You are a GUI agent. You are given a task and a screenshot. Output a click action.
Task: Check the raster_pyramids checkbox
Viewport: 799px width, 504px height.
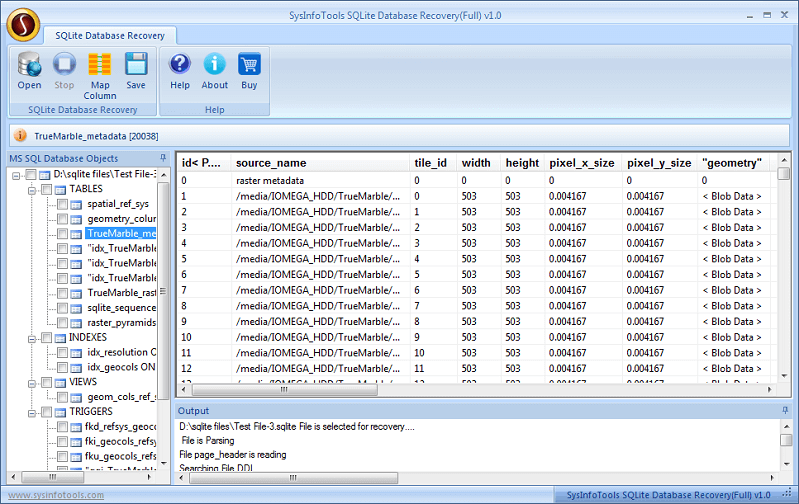tap(62, 323)
